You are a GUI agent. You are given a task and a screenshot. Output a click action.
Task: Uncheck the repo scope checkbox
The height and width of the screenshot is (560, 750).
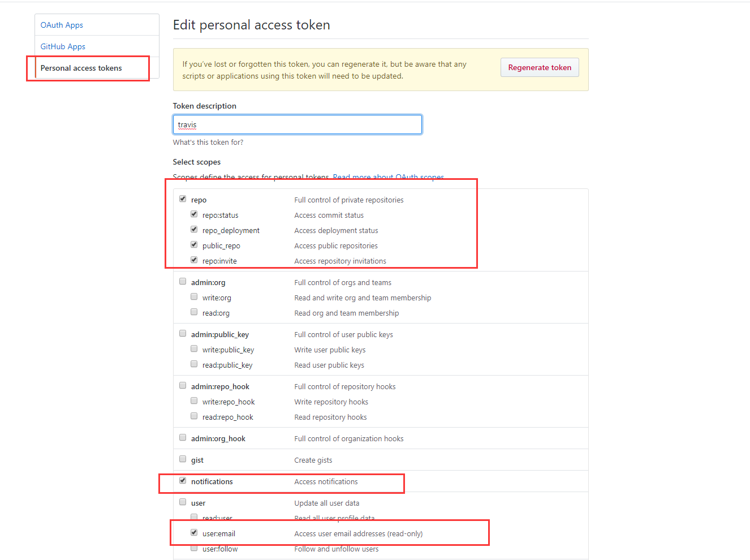point(183,199)
